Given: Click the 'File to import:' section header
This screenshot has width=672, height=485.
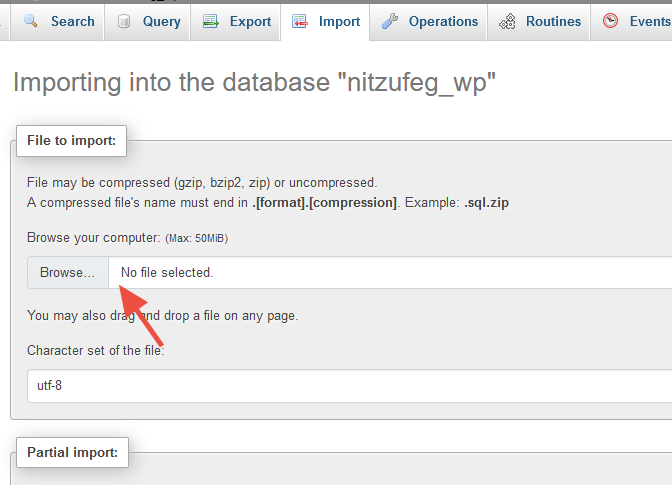Looking at the screenshot, I should (72, 140).
